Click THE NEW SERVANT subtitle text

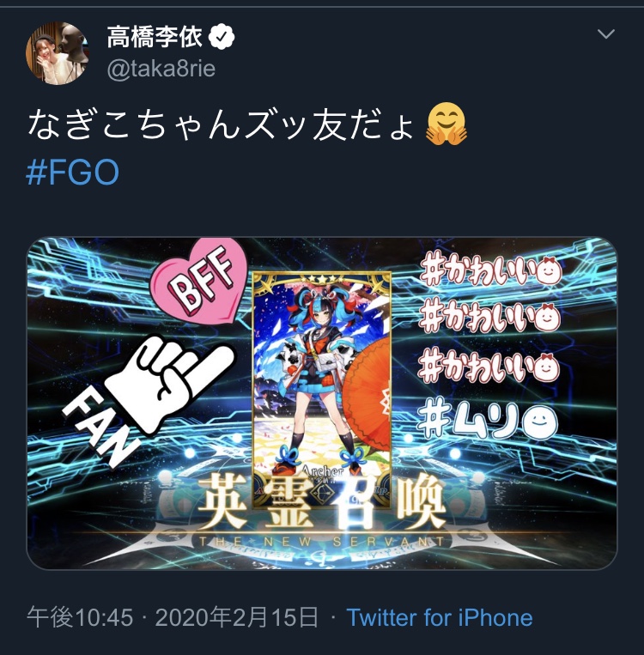tap(322, 542)
